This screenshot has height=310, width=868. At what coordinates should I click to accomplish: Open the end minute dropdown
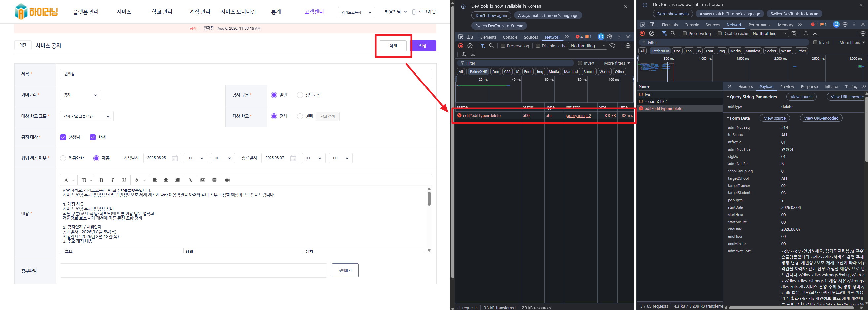(341, 158)
